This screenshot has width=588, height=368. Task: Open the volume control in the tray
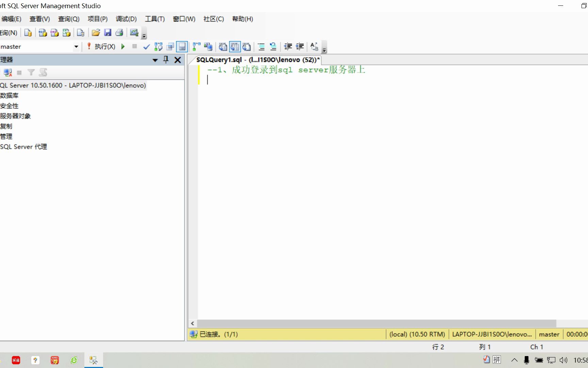click(563, 360)
